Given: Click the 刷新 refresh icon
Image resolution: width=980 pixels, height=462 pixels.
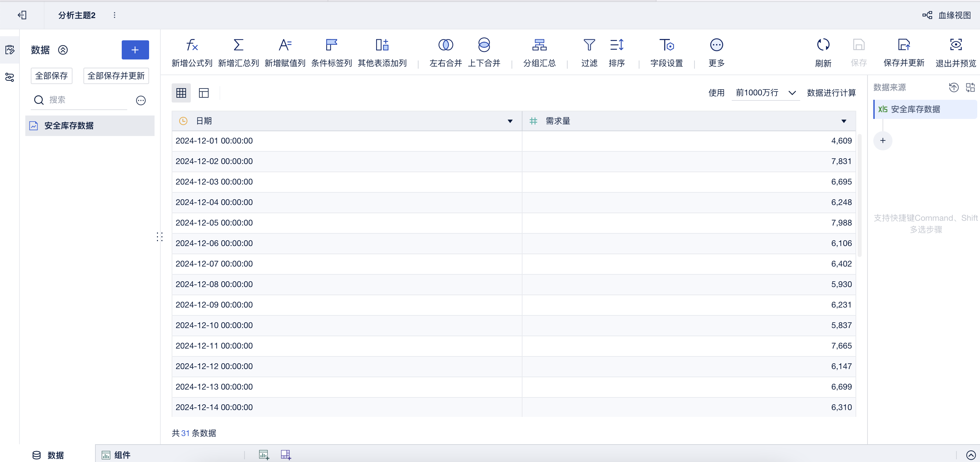Looking at the screenshot, I should (x=823, y=45).
